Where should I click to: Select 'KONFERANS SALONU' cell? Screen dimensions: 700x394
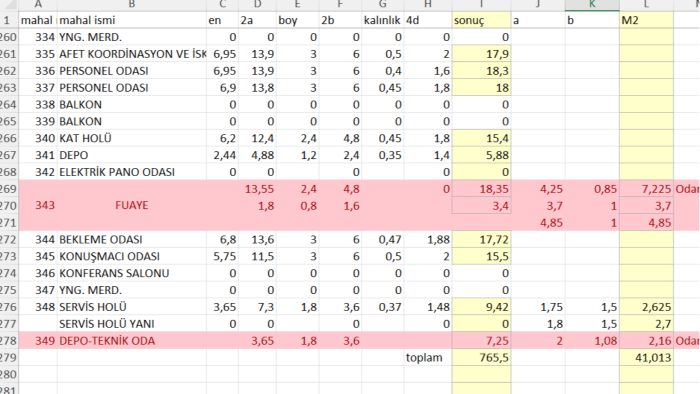pyautogui.click(x=132, y=273)
